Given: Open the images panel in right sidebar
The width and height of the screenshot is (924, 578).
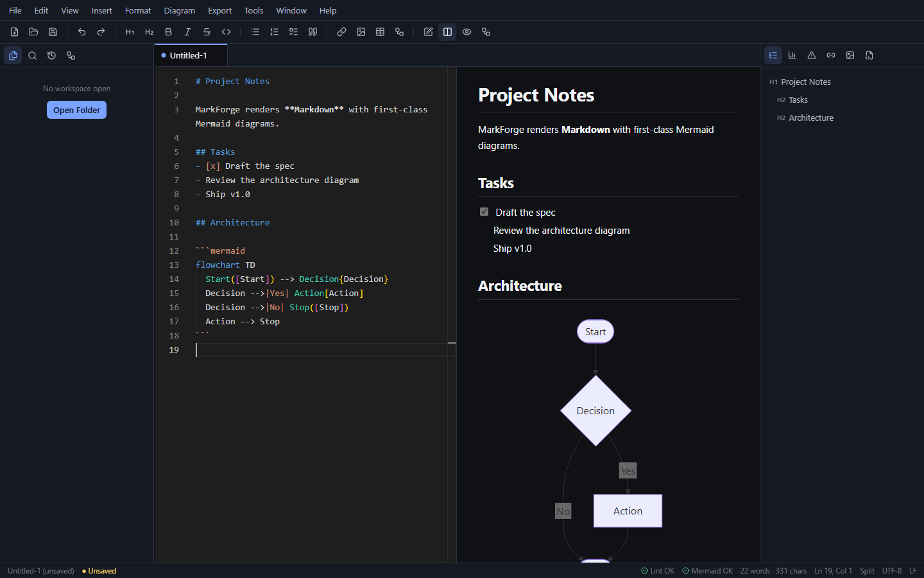Looking at the screenshot, I should coord(850,56).
